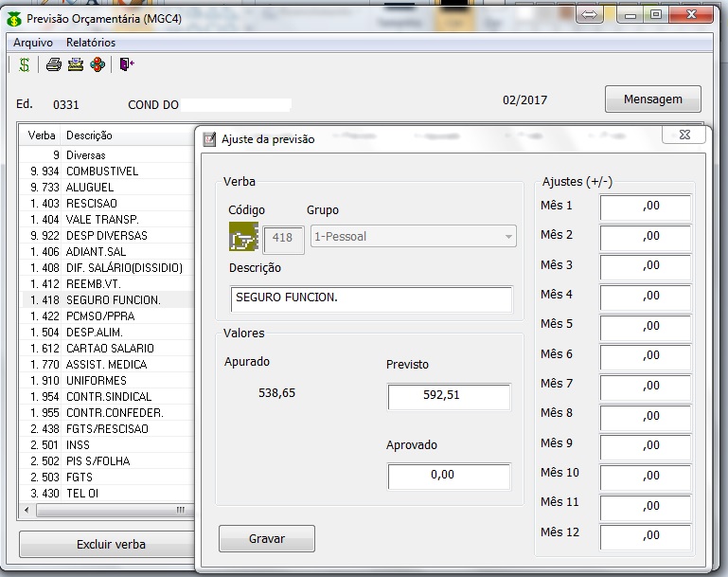Click the Previsto value field
This screenshot has height=577, width=728.
[x=449, y=396]
